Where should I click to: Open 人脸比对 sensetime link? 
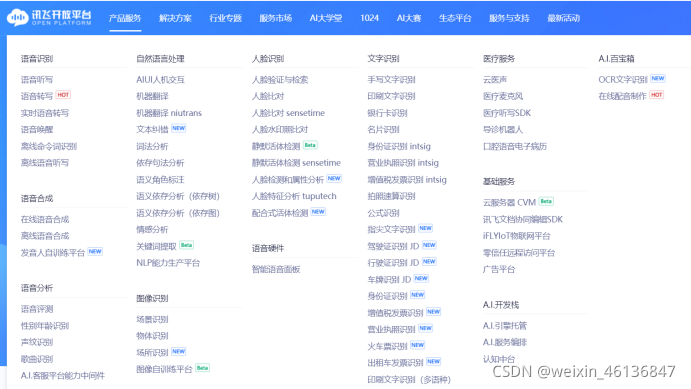click(x=288, y=113)
